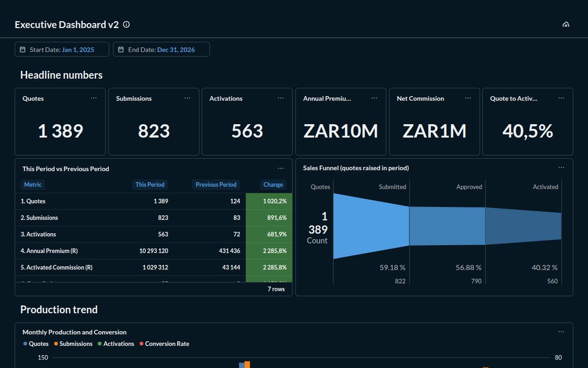The image size is (588, 368).
Task: Open the Sales Funnel card options menu
Action: pyautogui.click(x=561, y=167)
